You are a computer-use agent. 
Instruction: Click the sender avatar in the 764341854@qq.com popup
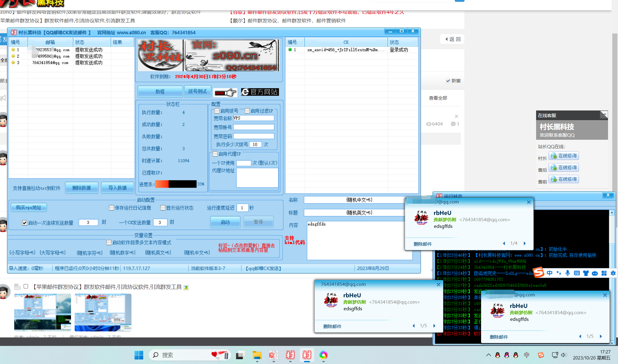tap(331, 300)
